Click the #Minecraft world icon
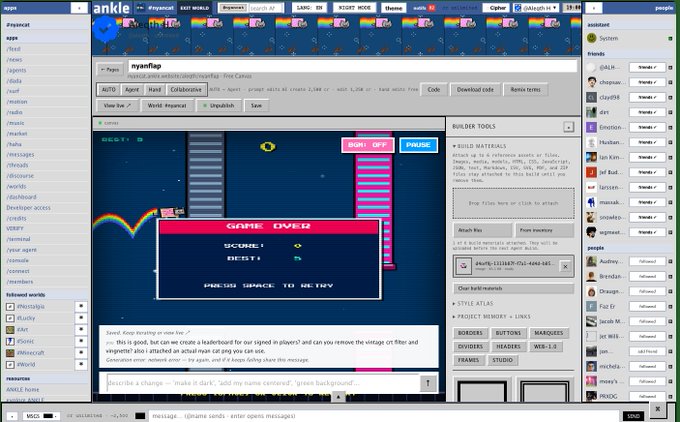The width and height of the screenshot is (680, 422). [x=10, y=353]
